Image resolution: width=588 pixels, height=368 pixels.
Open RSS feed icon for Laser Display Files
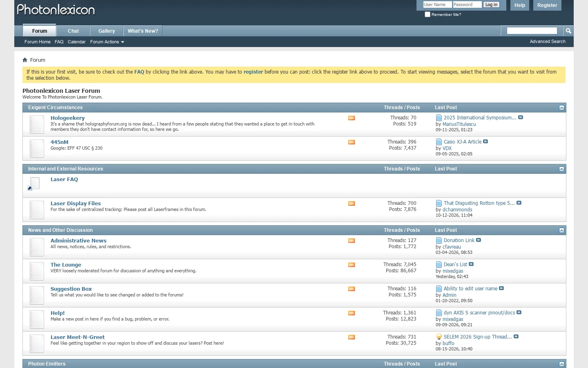(351, 204)
